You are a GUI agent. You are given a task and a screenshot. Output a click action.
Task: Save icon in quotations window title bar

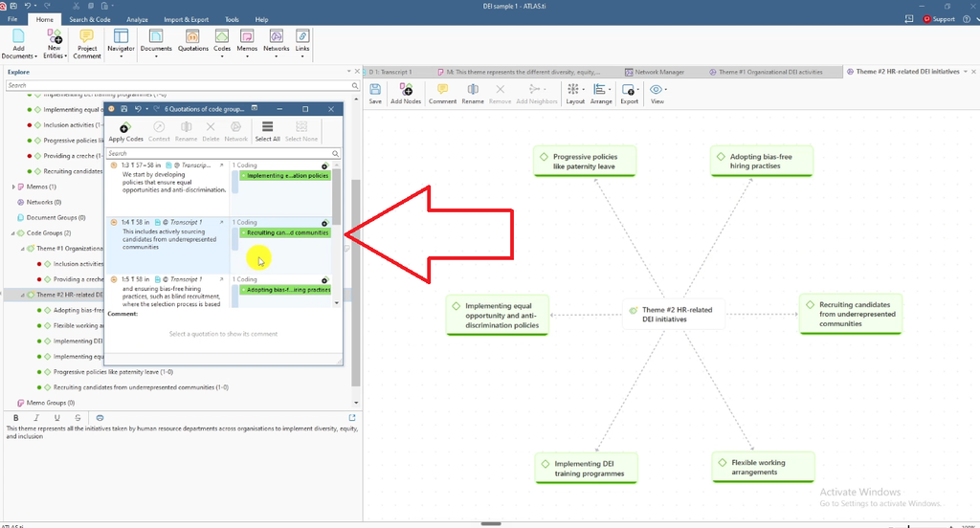[123, 109]
